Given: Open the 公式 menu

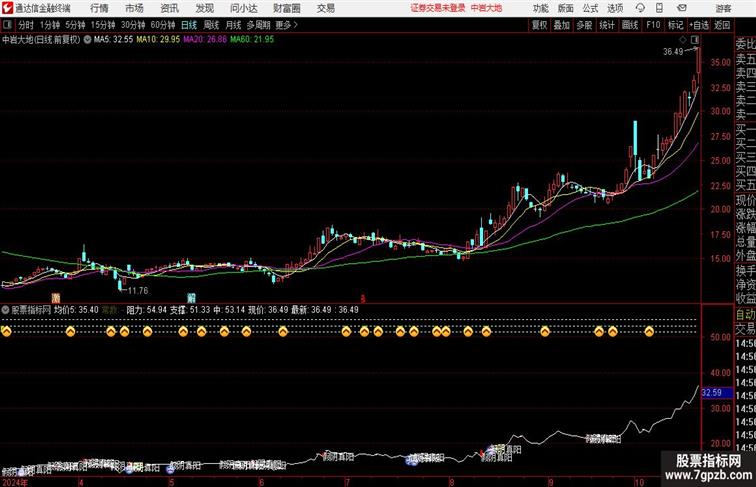Looking at the screenshot, I should point(590,8).
